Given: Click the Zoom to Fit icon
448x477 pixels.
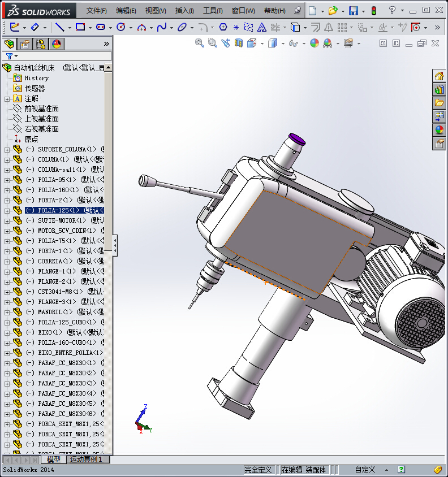Looking at the screenshot, I should coord(199,43).
